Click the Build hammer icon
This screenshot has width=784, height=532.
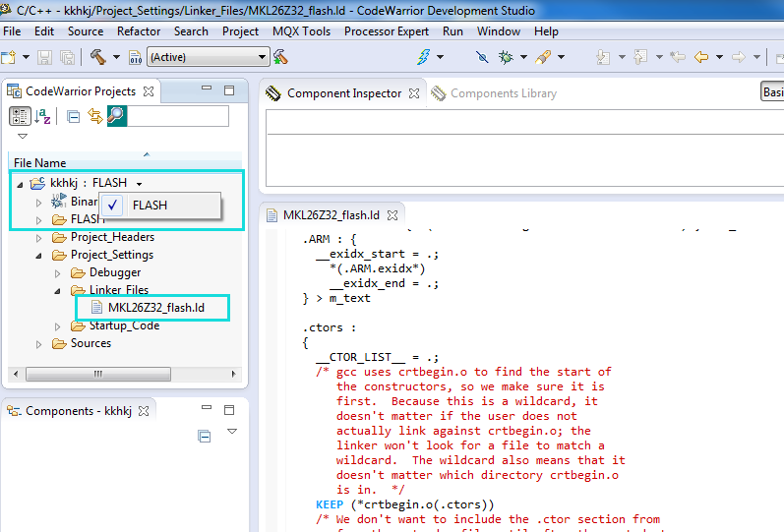[98, 57]
